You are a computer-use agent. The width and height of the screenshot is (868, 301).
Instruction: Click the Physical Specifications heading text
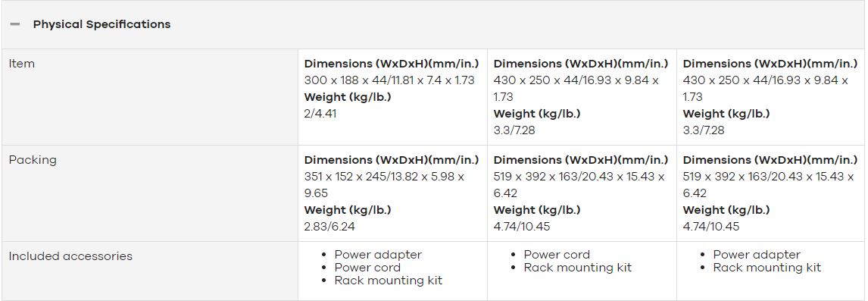click(101, 24)
